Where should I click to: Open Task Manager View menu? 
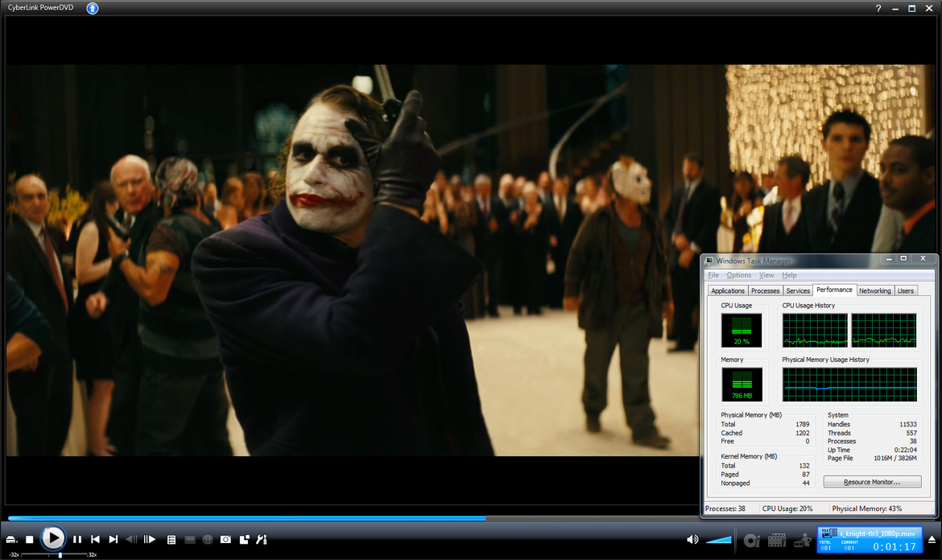(x=766, y=275)
